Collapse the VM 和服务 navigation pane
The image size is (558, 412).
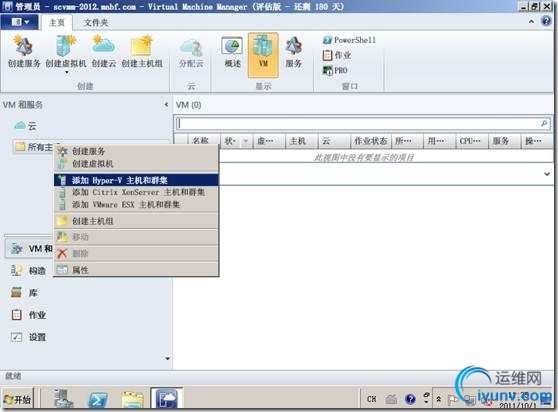[166, 105]
